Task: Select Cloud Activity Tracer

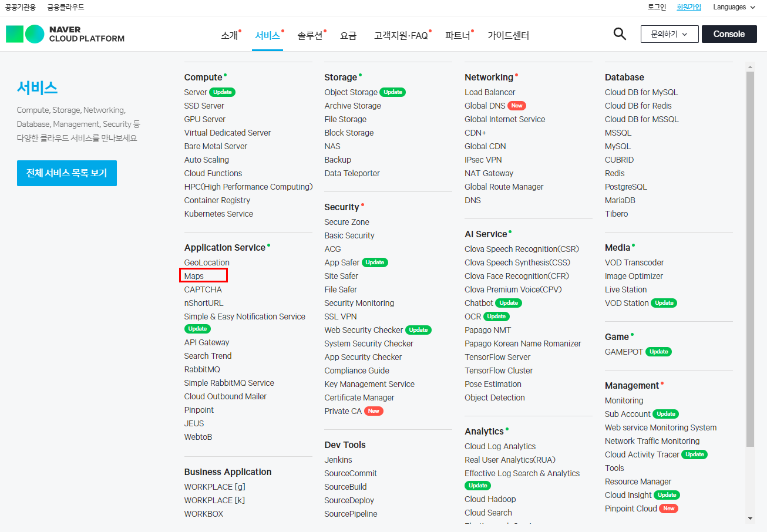Action: pos(642,454)
